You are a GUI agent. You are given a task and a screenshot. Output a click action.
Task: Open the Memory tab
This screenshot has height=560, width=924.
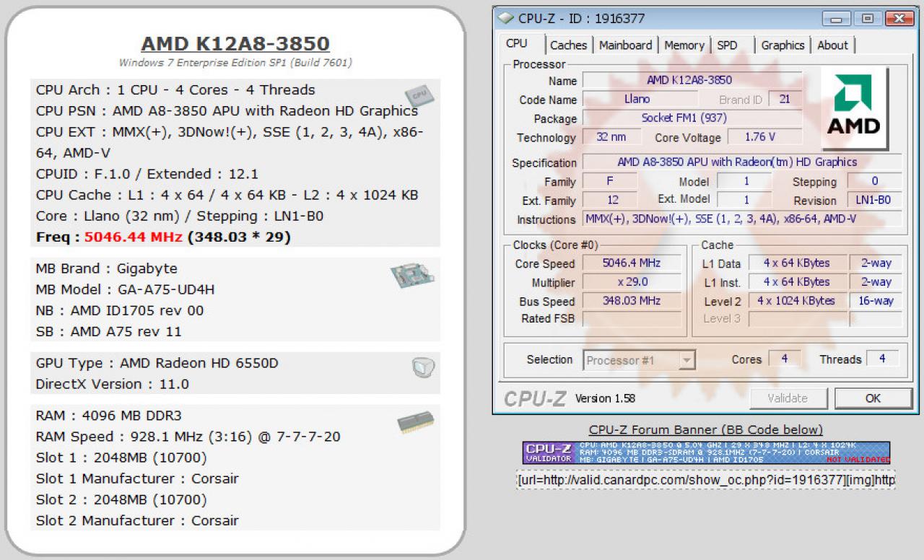point(684,45)
